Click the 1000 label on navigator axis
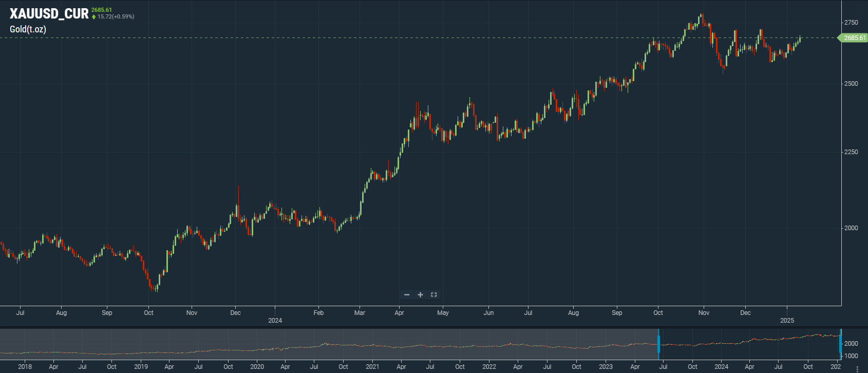The width and height of the screenshot is (868, 373). pyautogui.click(x=851, y=356)
